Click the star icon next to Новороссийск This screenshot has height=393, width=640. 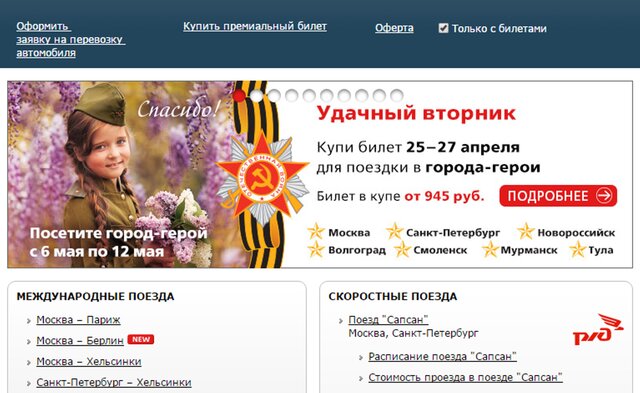(526, 231)
